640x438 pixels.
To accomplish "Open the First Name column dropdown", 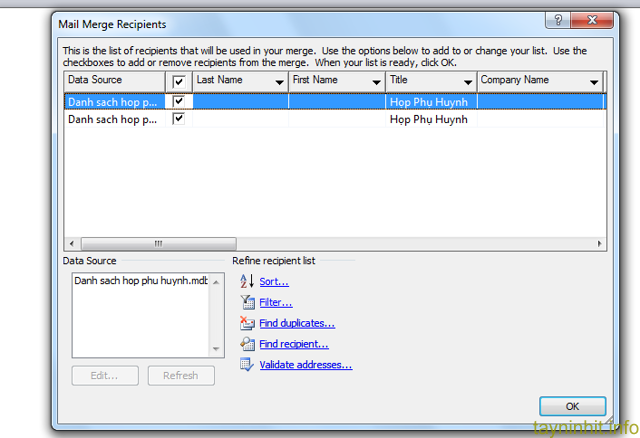I will pyautogui.click(x=376, y=82).
